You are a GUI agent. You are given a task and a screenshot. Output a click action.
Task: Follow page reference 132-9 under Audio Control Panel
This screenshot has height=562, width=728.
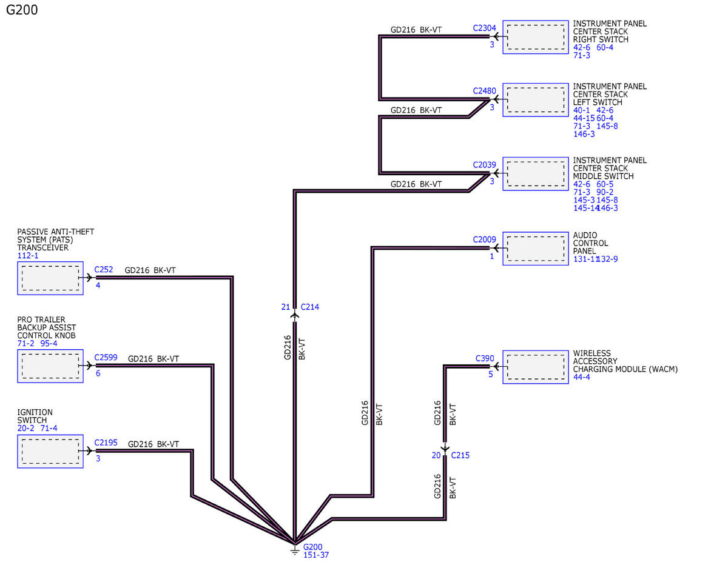point(607,259)
